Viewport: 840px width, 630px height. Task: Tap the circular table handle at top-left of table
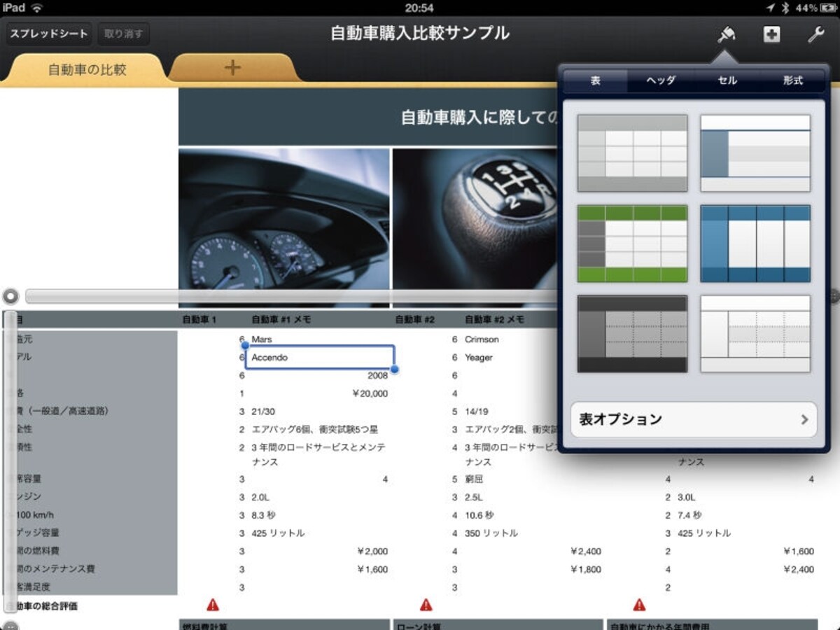click(10, 296)
